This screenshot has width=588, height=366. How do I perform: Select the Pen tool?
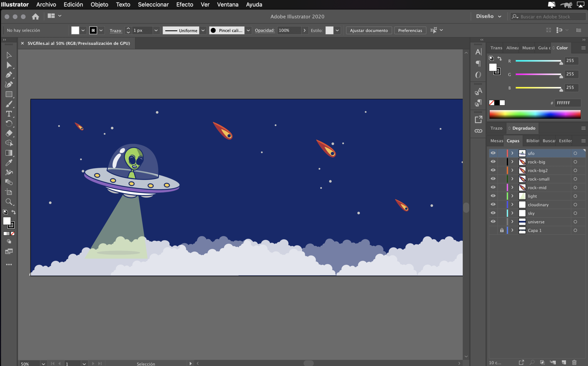9,75
